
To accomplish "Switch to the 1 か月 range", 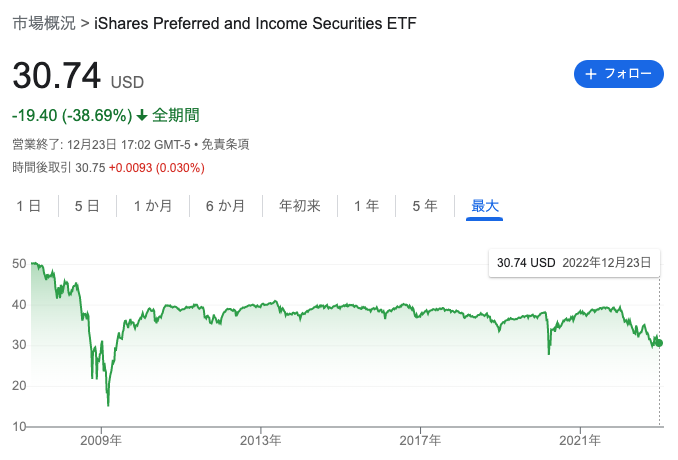I will pos(153,206).
